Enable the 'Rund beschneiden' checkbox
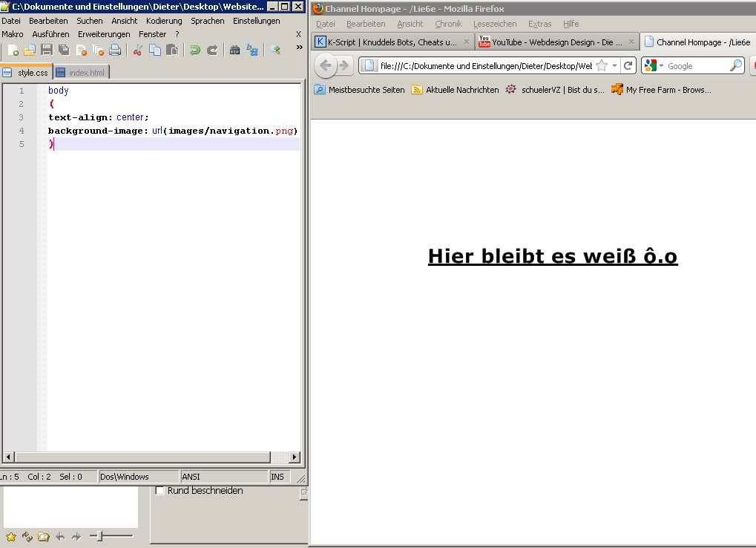Image resolution: width=756 pixels, height=548 pixels. (160, 491)
